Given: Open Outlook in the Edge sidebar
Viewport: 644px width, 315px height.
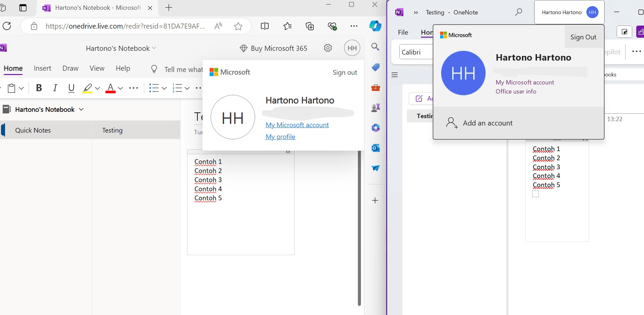Looking at the screenshot, I should coord(375,148).
